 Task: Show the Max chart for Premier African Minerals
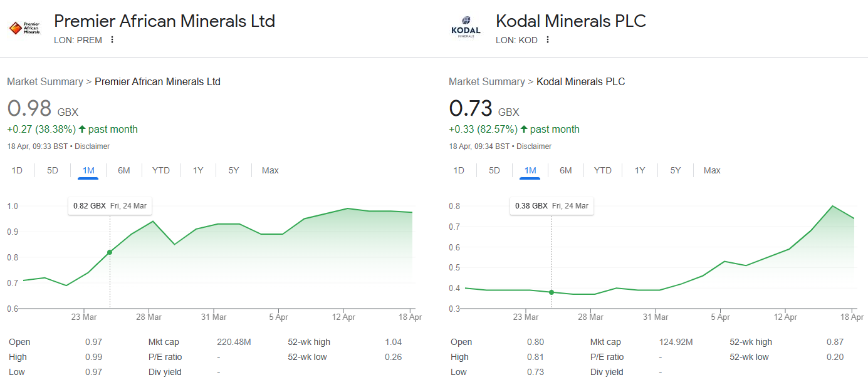pyautogui.click(x=270, y=170)
